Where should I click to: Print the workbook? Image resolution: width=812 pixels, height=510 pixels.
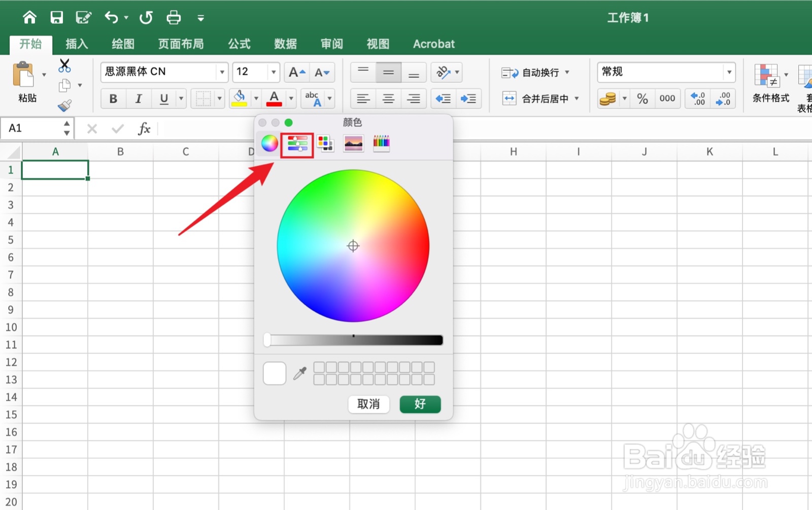174,18
